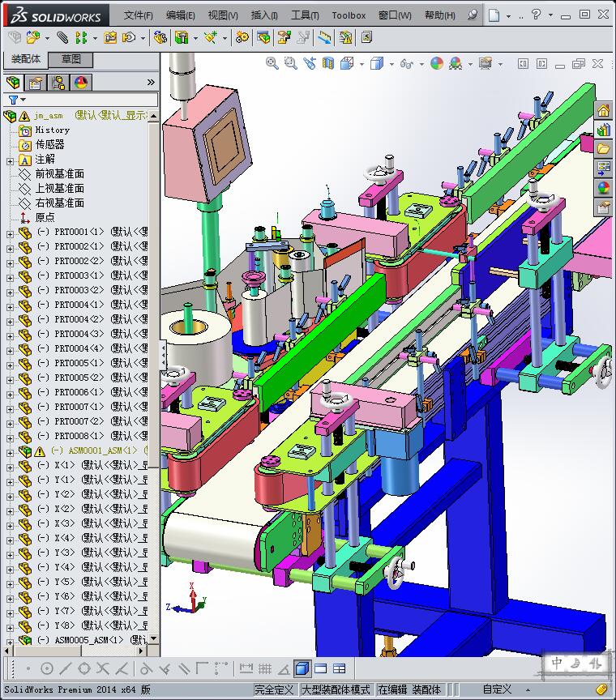This screenshot has height=700, width=616.
Task: Open the 编辑(E) menu
Action: [x=181, y=15]
